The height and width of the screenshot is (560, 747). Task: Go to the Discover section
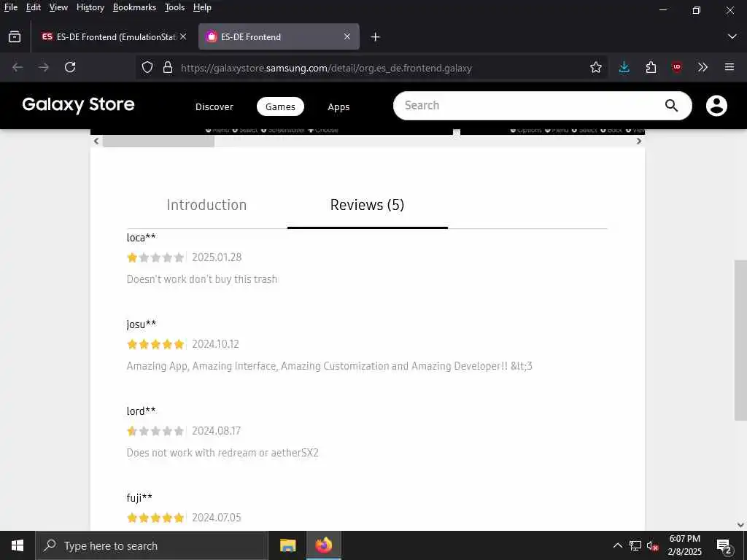[214, 106]
